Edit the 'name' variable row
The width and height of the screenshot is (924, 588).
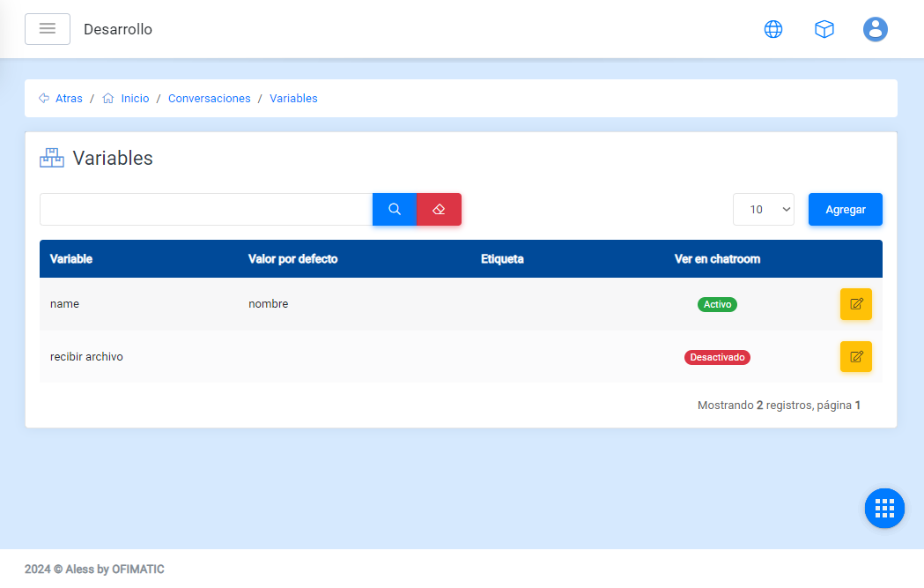point(855,304)
